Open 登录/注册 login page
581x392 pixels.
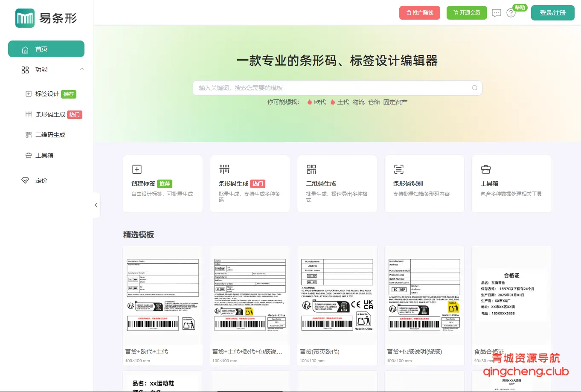click(x=552, y=13)
